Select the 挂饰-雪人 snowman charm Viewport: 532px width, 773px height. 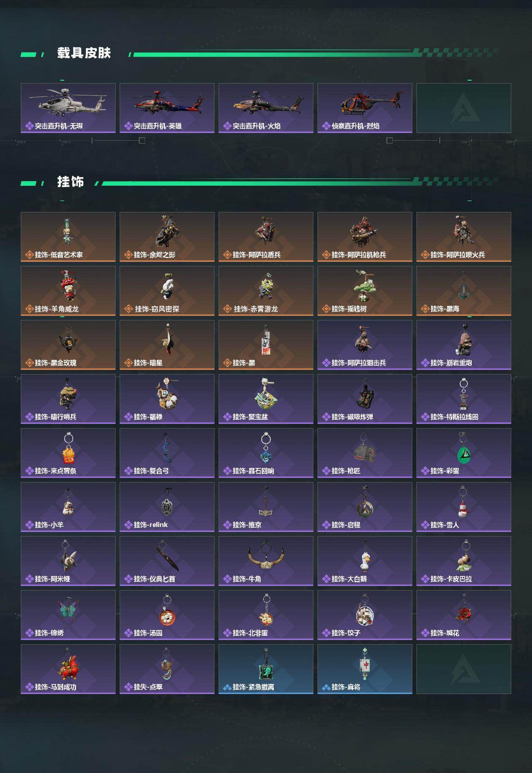tap(464, 507)
